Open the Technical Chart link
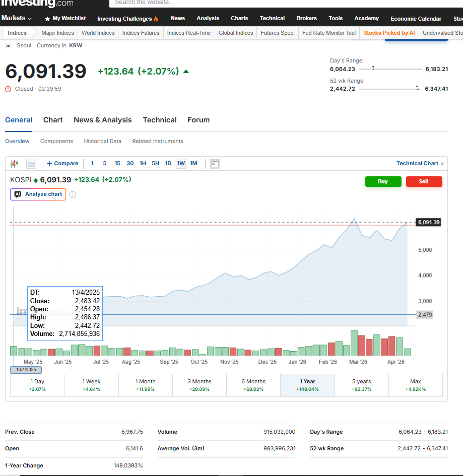463x476 pixels. [420, 163]
